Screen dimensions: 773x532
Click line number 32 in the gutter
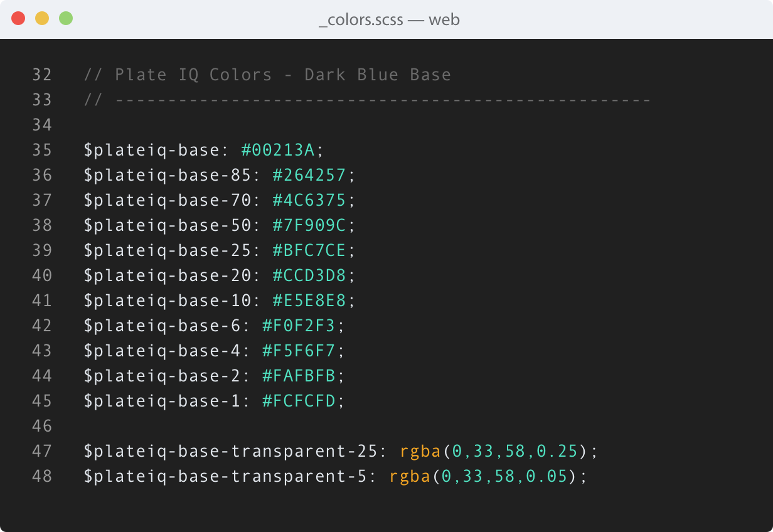42,75
